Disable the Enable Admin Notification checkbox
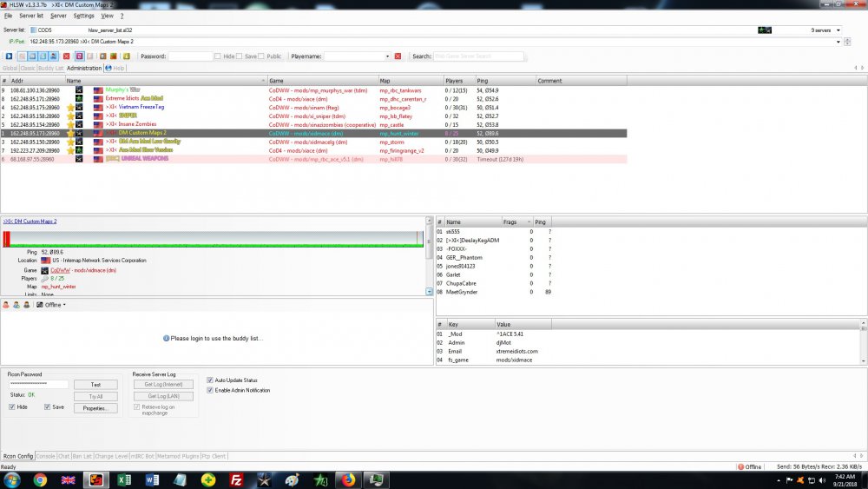The width and height of the screenshot is (868, 489). 210,390
